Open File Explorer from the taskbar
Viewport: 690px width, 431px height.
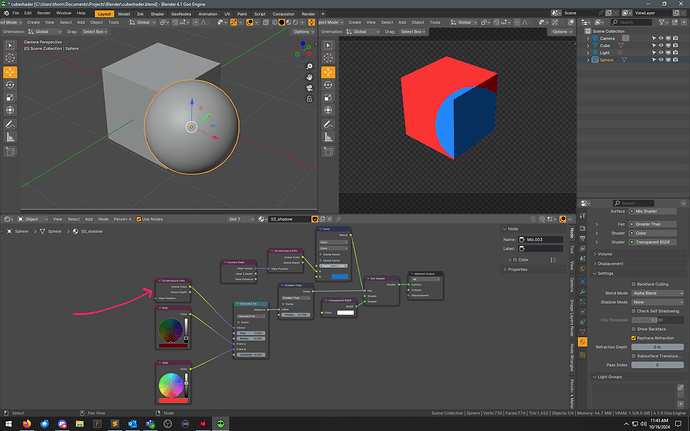click(x=80, y=424)
